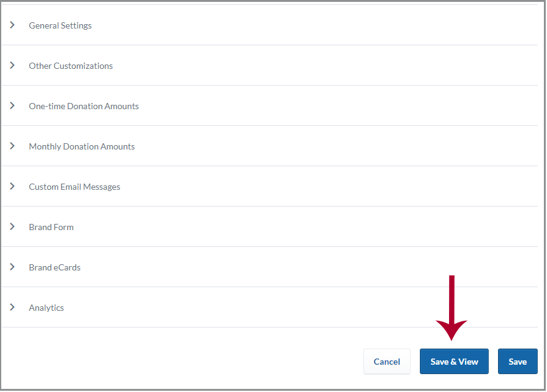The image size is (547, 392).
Task: Toggle the Brand Form chevron icon
Action: click(12, 227)
